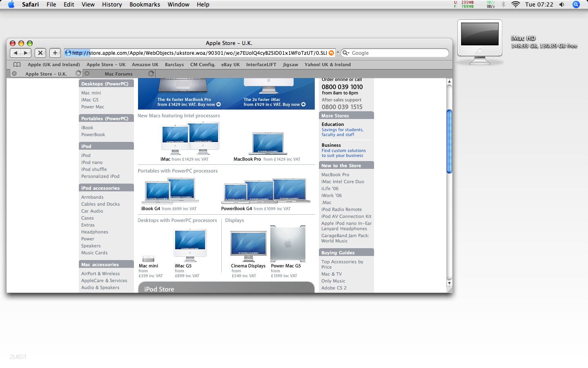588x368 pixels.
Task: Open the History menu
Action: tap(112, 4)
